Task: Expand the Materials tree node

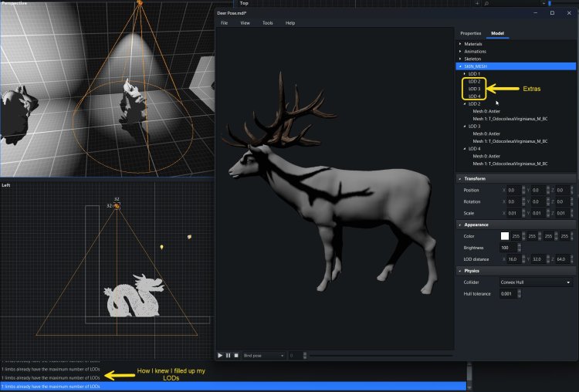Action: click(x=460, y=44)
